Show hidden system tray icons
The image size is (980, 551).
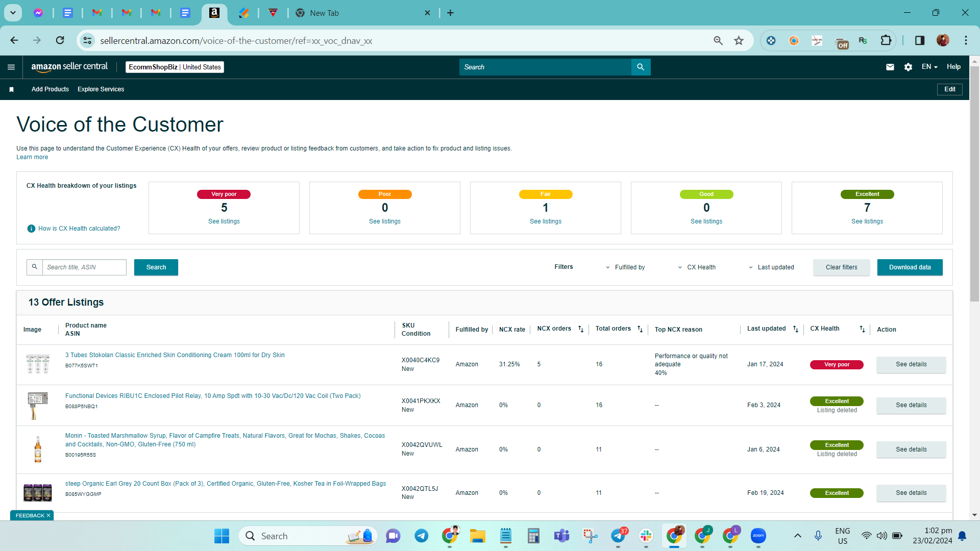tap(798, 536)
